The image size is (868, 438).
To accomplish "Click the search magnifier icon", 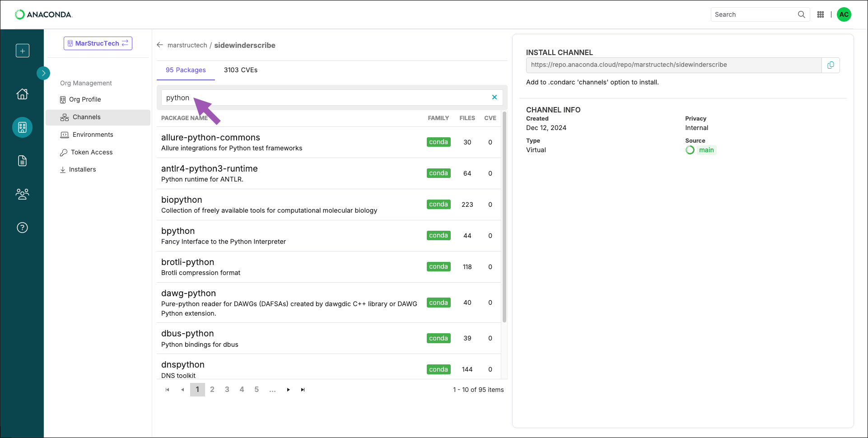I will (802, 14).
